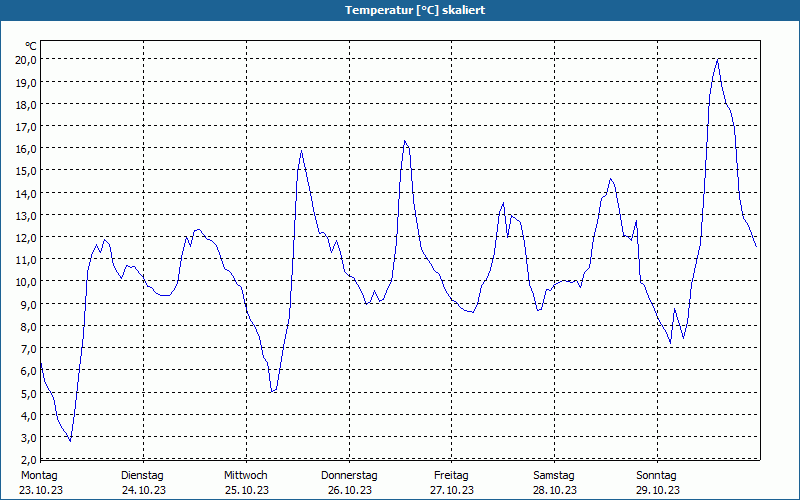Image resolution: width=800 pixels, height=500 pixels.
Task: Click the 'Mittwoch' day label
Action: pyautogui.click(x=245, y=476)
